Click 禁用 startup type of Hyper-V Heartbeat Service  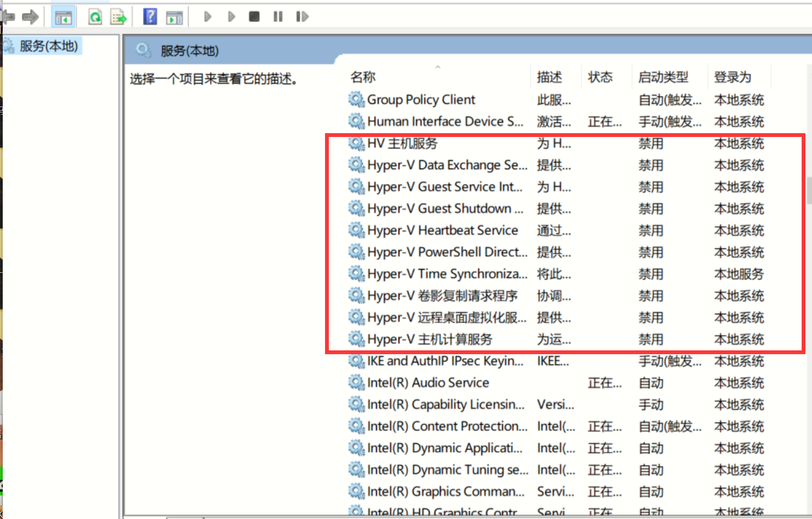(x=651, y=231)
